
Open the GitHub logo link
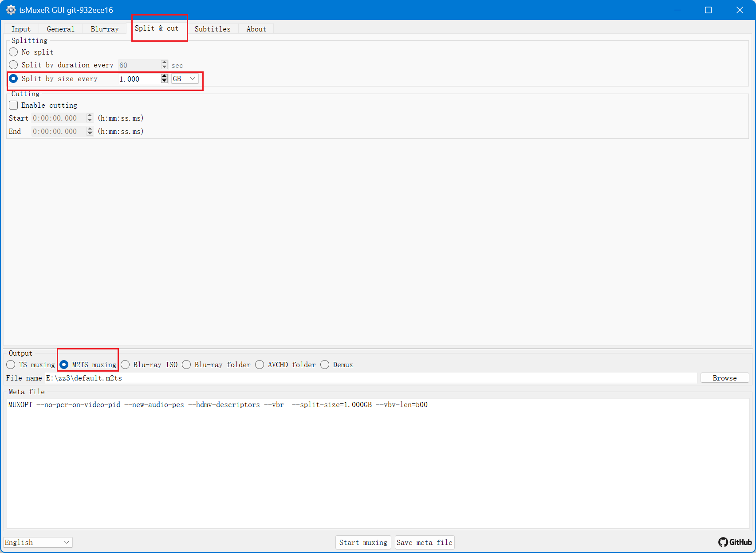(735, 542)
